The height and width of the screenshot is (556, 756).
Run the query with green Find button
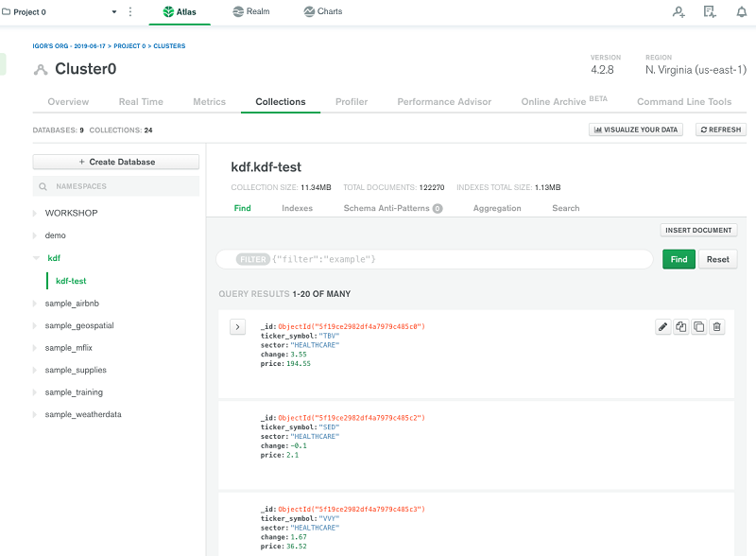[679, 259]
